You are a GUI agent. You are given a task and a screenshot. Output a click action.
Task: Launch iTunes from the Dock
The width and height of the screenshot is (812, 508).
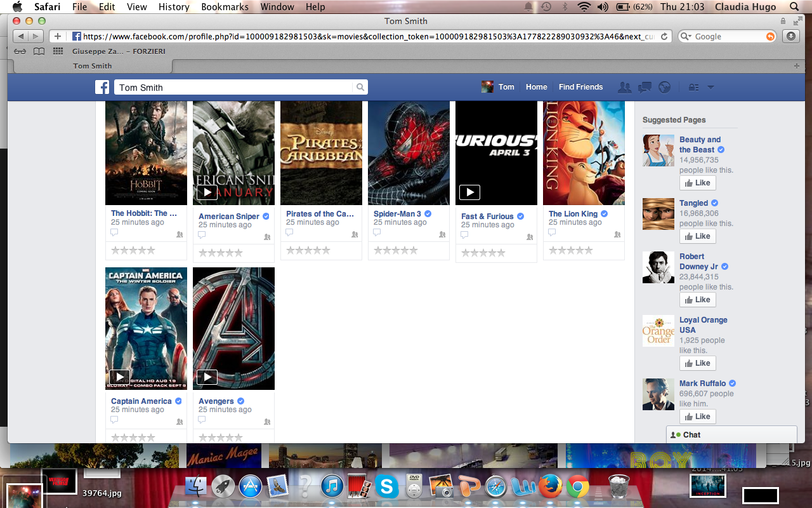(x=332, y=487)
